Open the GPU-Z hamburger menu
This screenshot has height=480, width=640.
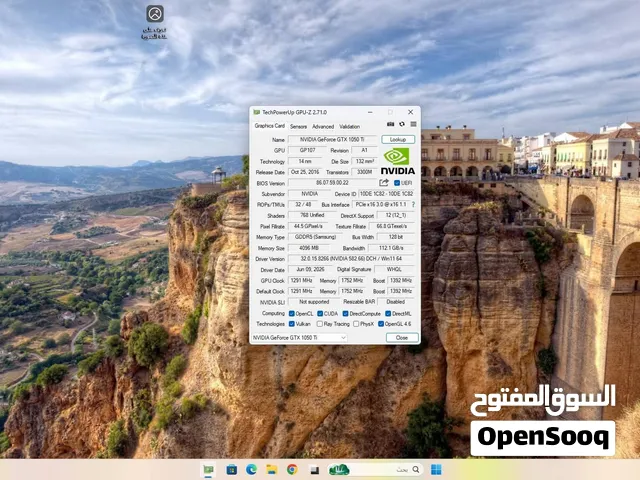(413, 124)
